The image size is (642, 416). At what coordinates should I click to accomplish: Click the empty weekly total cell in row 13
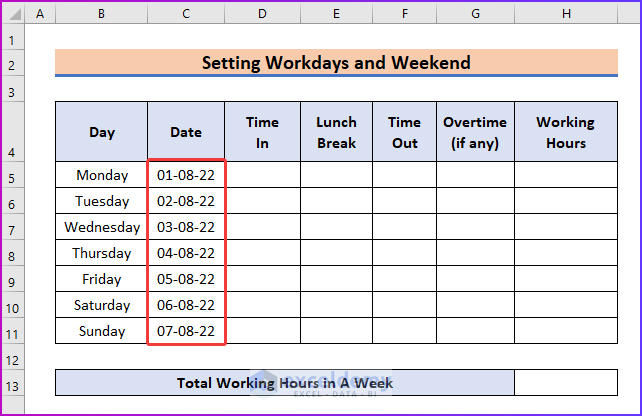click(566, 383)
